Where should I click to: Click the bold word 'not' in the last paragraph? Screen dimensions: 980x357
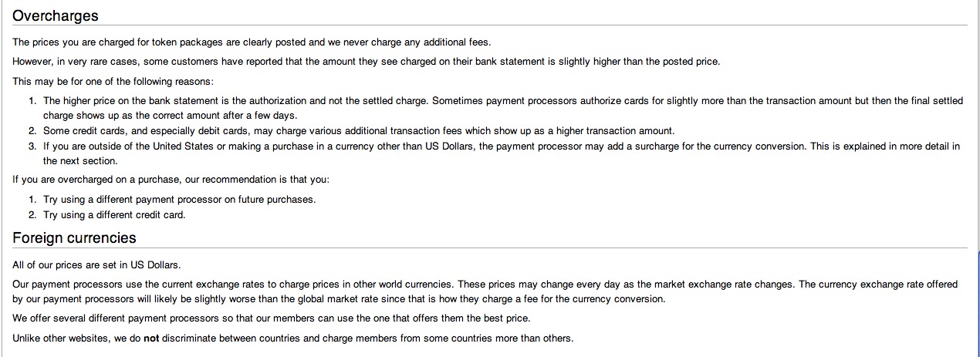pos(151,338)
